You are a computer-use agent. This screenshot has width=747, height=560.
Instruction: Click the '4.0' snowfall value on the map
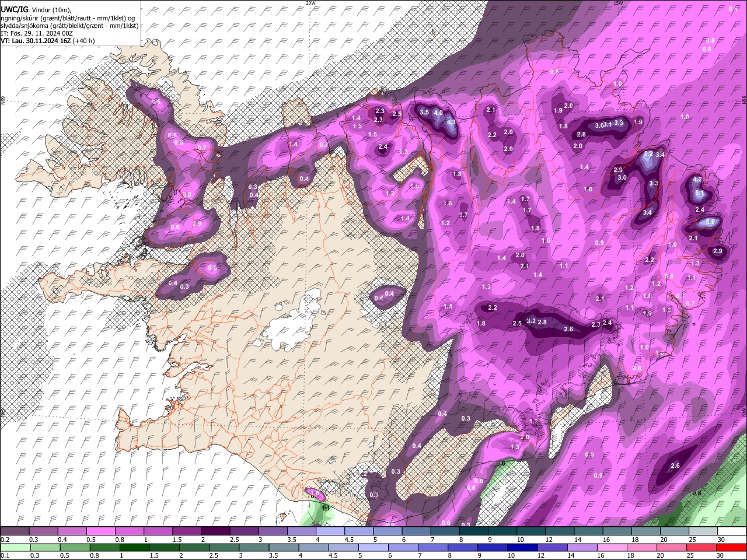click(438, 113)
